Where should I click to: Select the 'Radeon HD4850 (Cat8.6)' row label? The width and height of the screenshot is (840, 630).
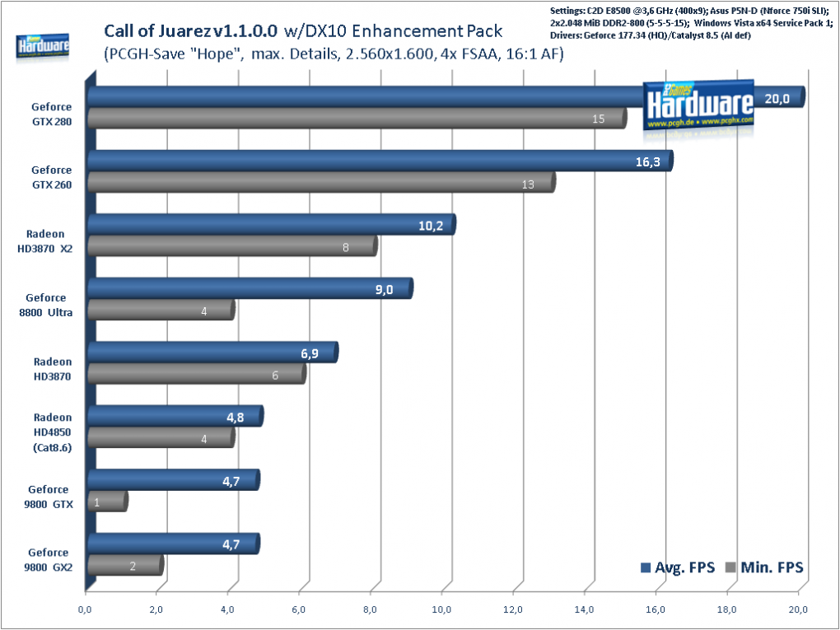[53, 432]
